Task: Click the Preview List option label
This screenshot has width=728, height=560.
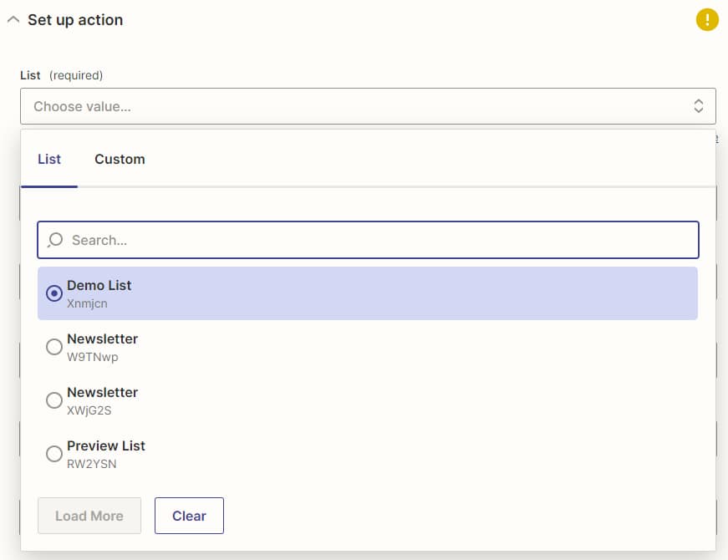Action: tap(106, 445)
